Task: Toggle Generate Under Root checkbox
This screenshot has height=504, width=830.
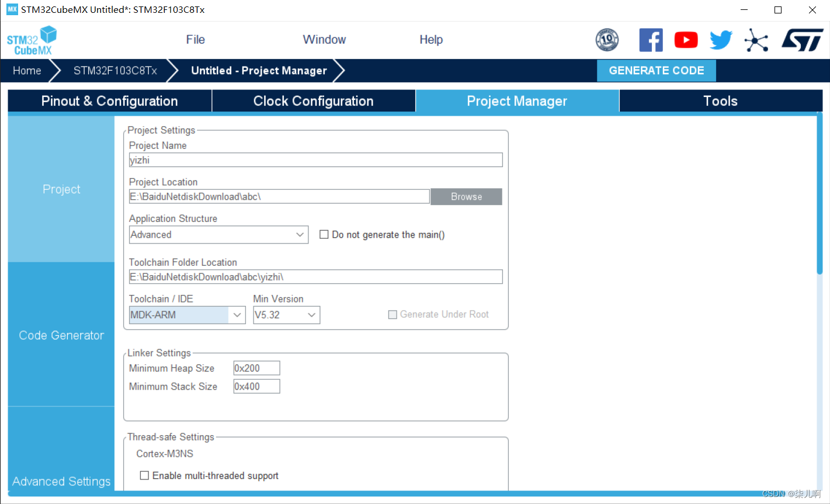Action: 393,314
